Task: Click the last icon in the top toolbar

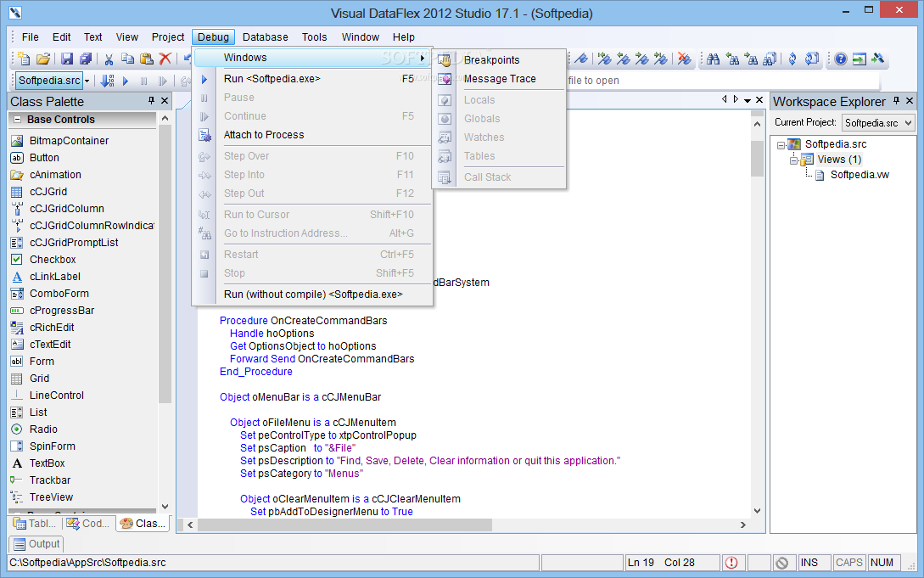Action: tap(878, 59)
